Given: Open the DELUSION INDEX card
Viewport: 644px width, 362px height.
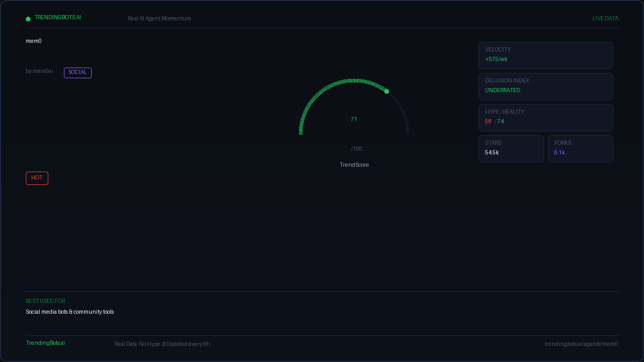Looking at the screenshot, I should coord(546,86).
